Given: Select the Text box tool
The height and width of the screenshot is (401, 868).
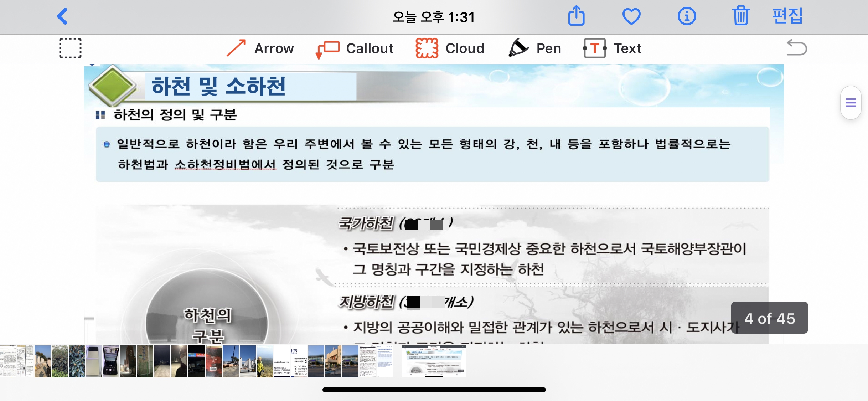Looking at the screenshot, I should coord(612,48).
